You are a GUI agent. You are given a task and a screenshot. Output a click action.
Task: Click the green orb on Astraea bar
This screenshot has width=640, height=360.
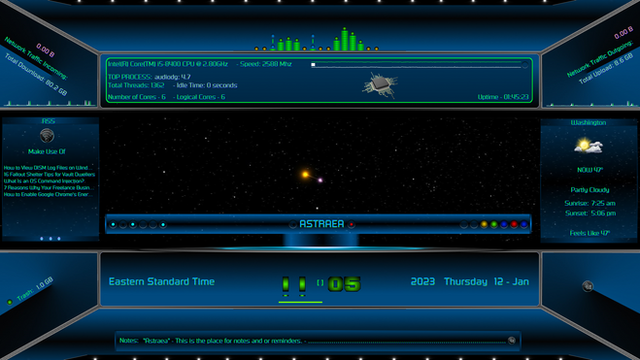pyautogui.click(x=494, y=224)
